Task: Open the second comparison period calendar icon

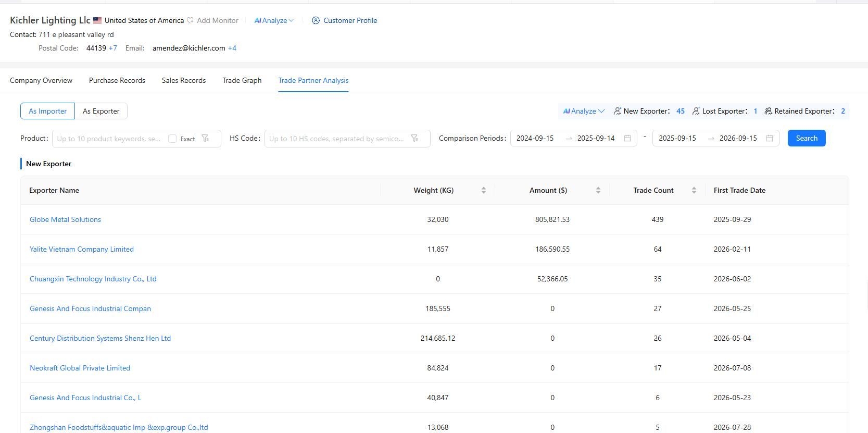Action: [770, 138]
